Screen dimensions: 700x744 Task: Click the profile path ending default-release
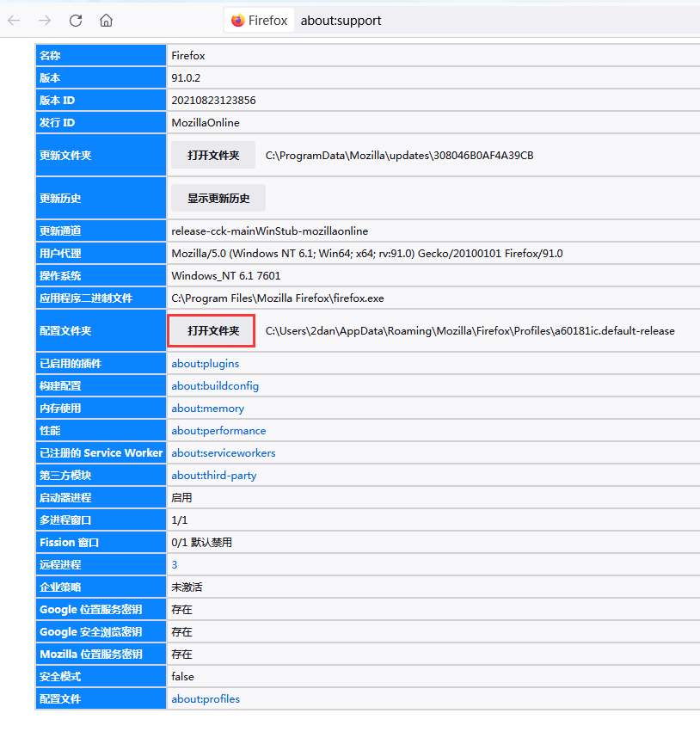(470, 331)
